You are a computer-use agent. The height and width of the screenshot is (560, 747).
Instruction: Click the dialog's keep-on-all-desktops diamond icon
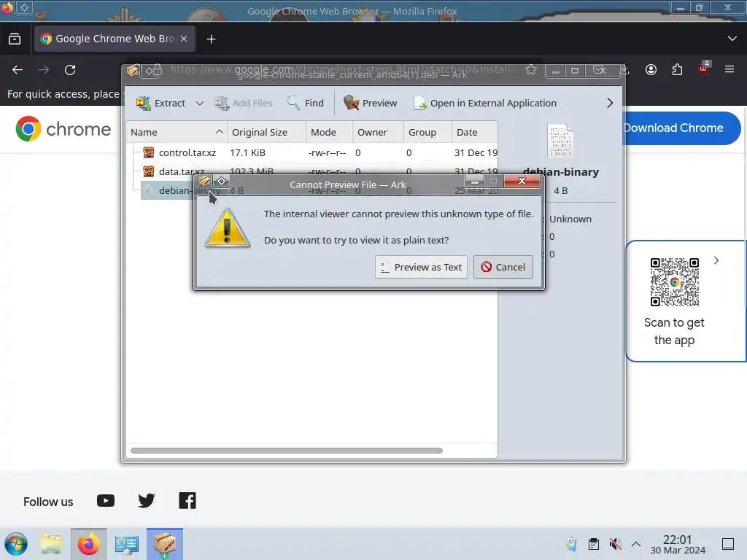[222, 181]
